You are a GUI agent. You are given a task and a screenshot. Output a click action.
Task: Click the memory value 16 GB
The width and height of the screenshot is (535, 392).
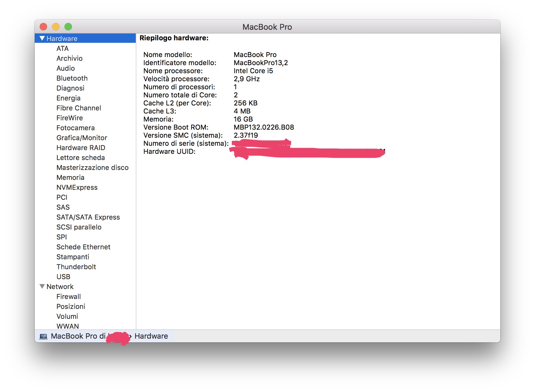243,119
